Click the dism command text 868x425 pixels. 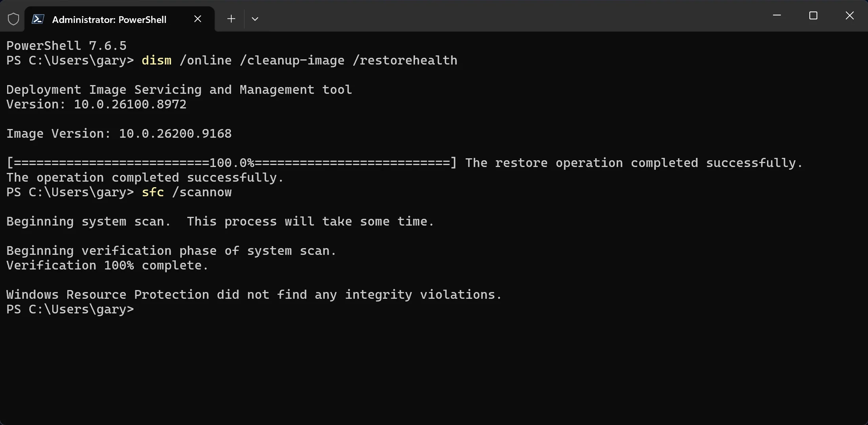coord(157,60)
